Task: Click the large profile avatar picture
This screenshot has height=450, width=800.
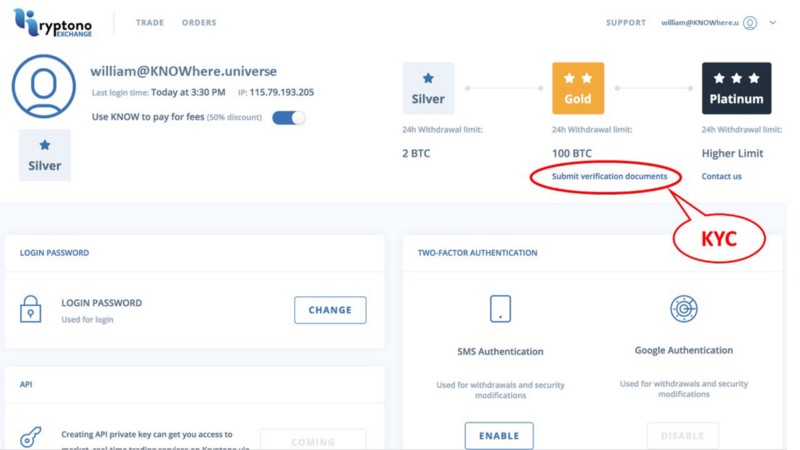Action: point(44,86)
